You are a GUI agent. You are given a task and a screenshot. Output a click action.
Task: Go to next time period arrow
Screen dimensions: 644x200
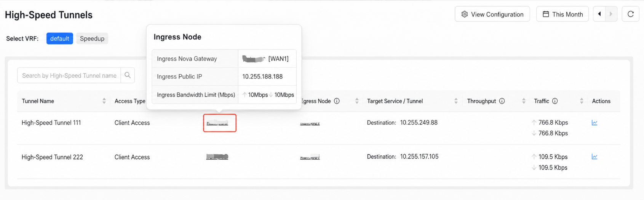[x=611, y=14]
